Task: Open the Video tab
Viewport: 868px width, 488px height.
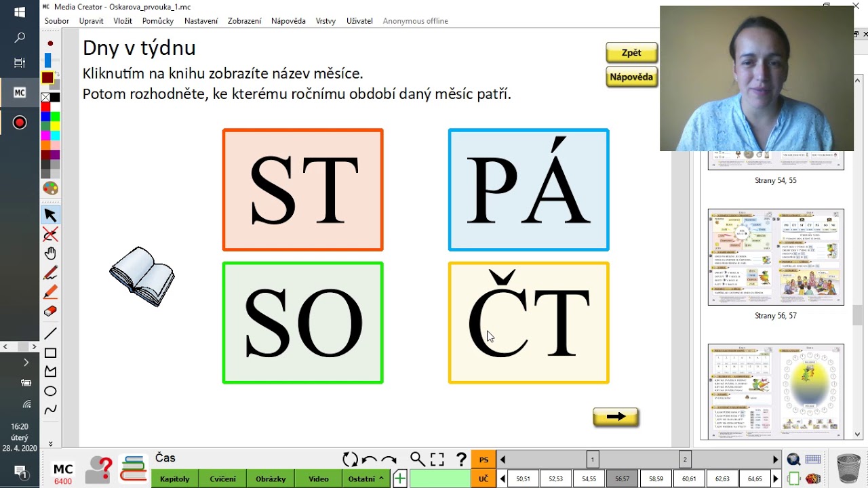Action: (x=319, y=479)
